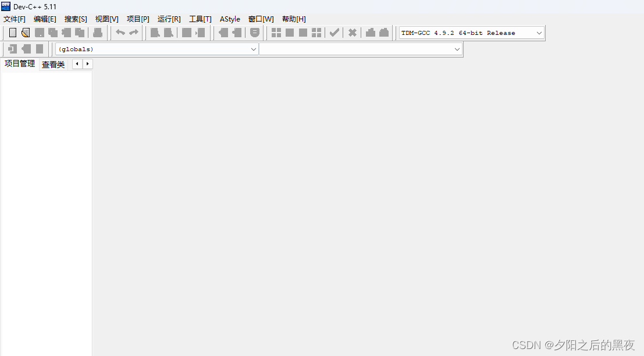Click the Close file toolbar icon
The height and width of the screenshot is (356, 644).
click(66, 33)
